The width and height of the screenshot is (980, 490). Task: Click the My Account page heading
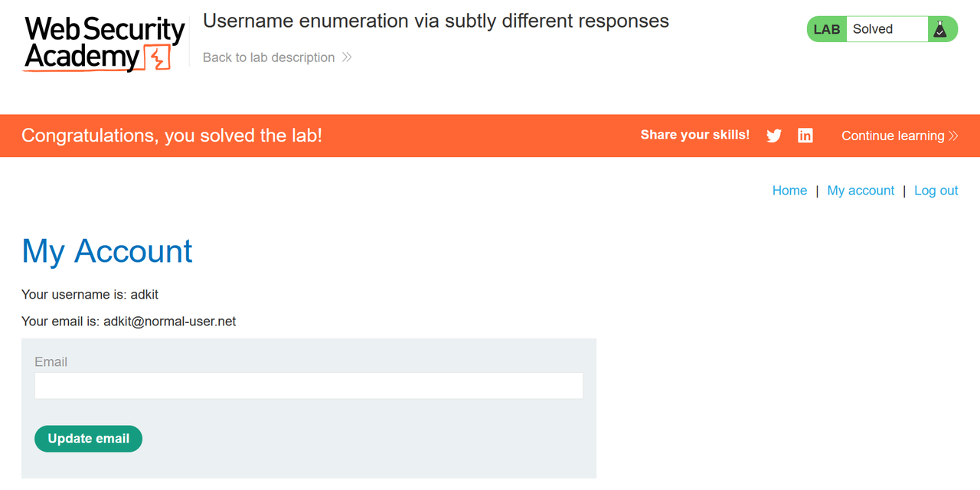pos(106,251)
